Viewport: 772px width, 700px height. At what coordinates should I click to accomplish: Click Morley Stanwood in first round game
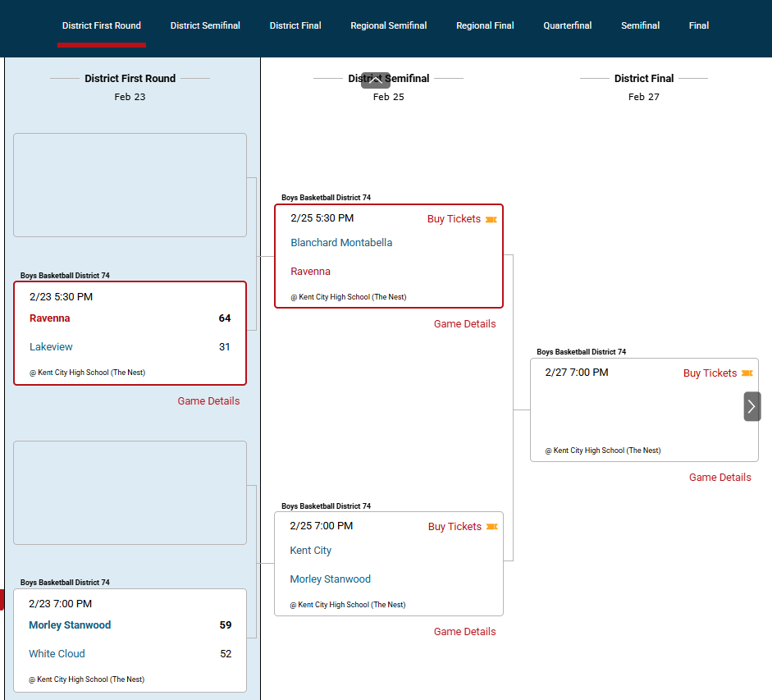(x=70, y=625)
